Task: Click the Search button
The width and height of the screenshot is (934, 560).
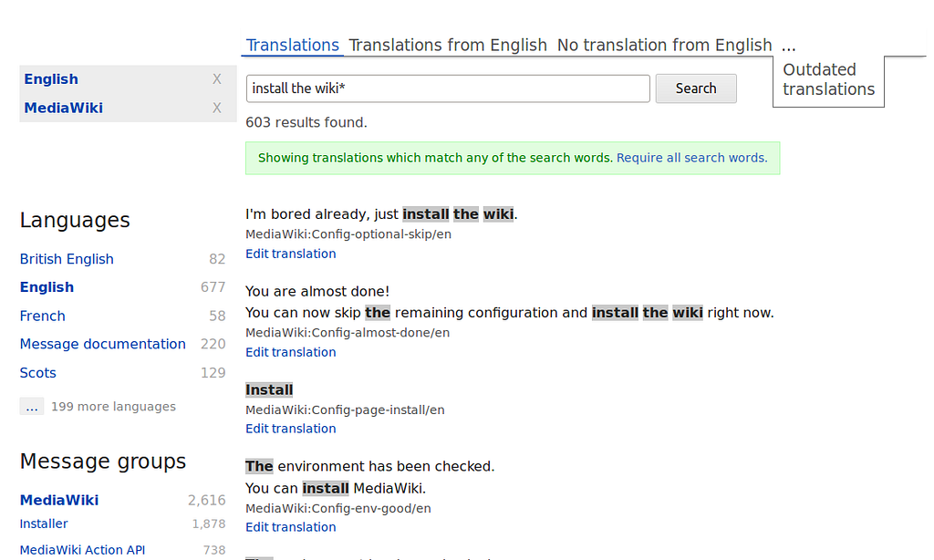Action: (x=696, y=88)
